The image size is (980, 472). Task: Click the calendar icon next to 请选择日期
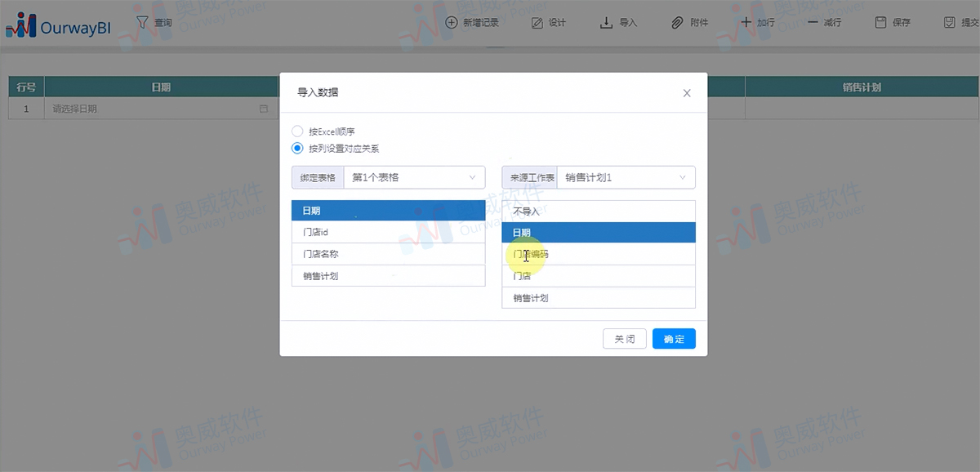(263, 108)
